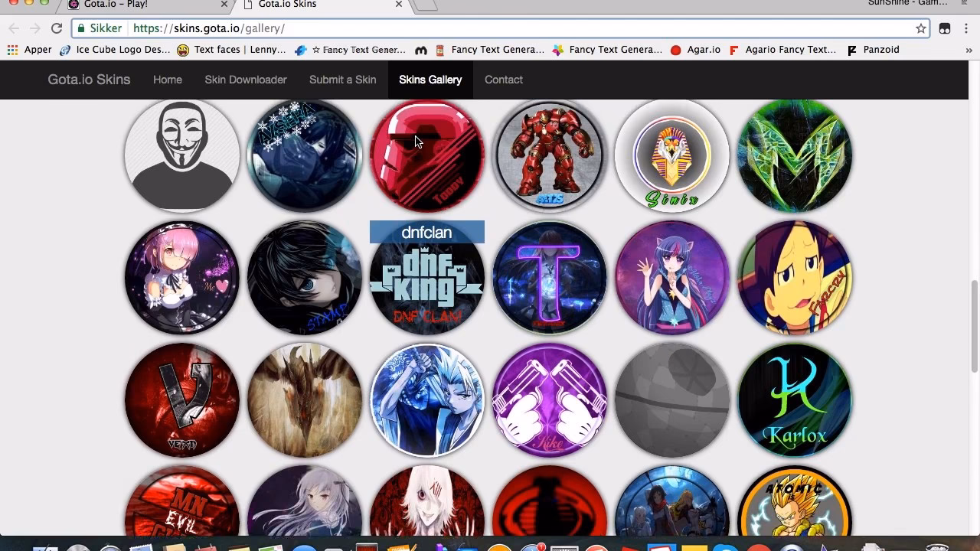
Task: Select the Karlox K logo skin
Action: (x=795, y=400)
